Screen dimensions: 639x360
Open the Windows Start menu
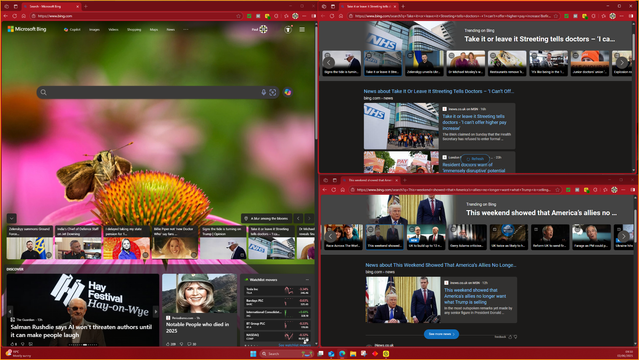pyautogui.click(x=253, y=353)
